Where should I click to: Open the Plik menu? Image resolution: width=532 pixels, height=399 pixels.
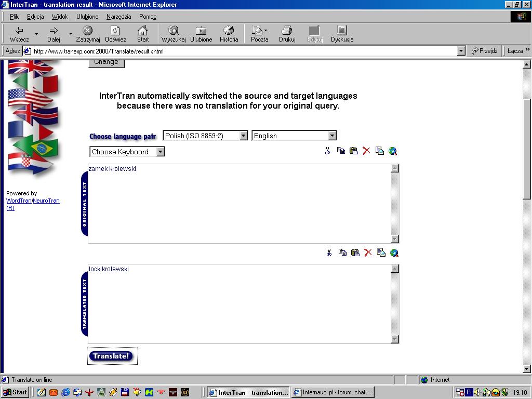click(14, 16)
